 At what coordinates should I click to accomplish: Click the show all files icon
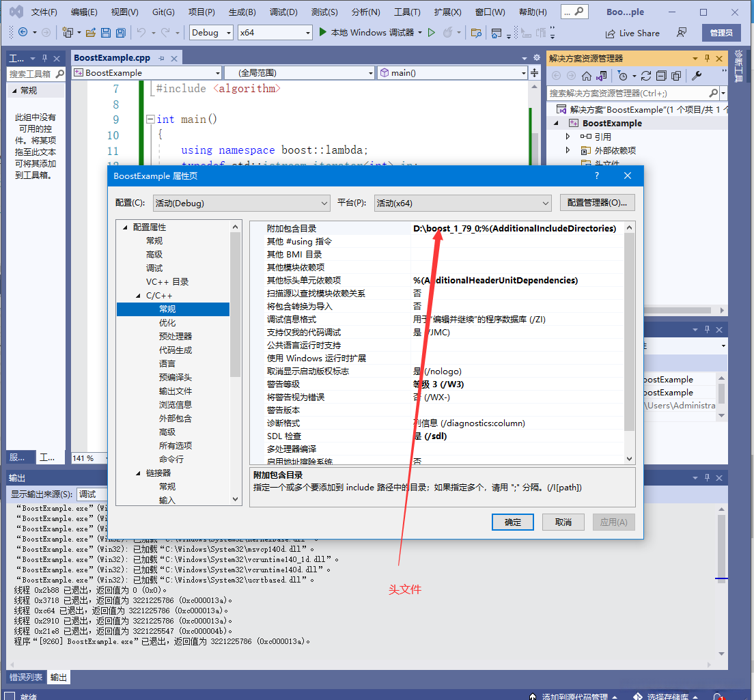pyautogui.click(x=676, y=76)
